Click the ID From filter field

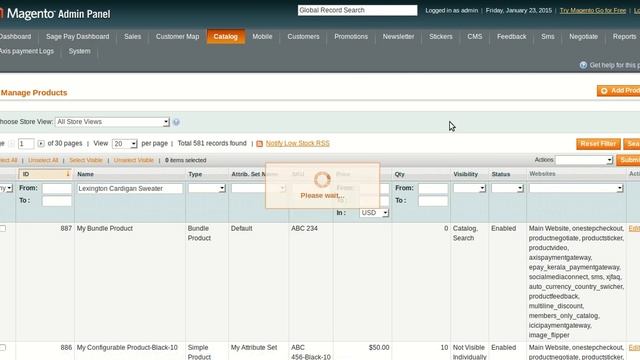click(x=57, y=189)
